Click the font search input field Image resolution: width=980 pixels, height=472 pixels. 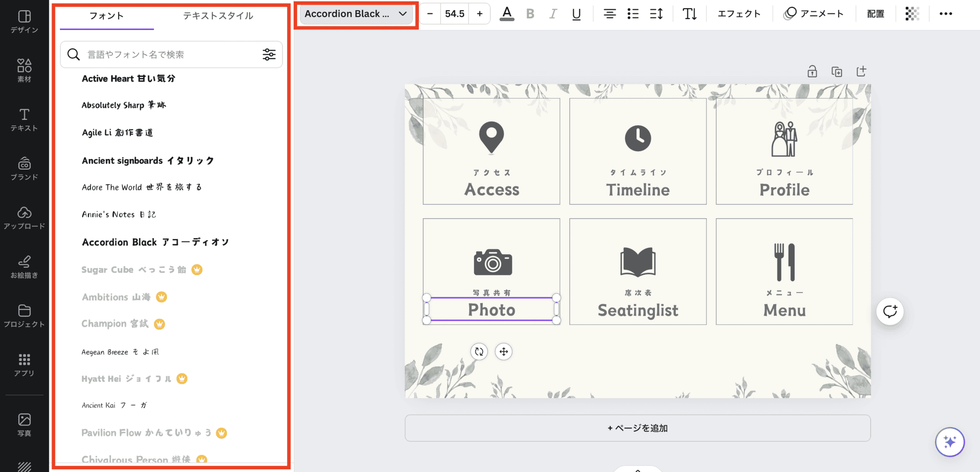[171, 54]
